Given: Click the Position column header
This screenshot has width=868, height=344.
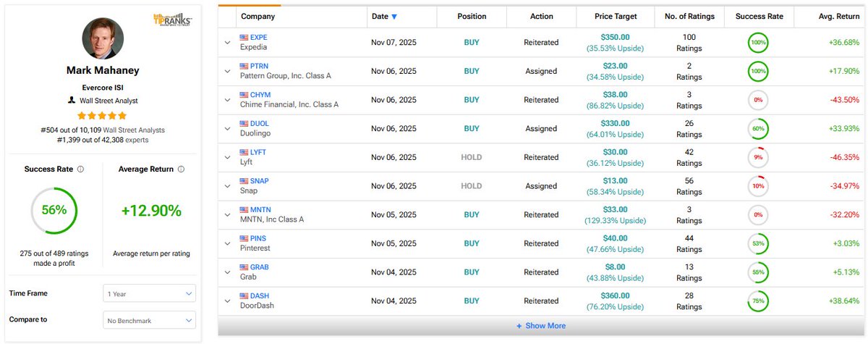Looking at the screenshot, I should 472,17.
